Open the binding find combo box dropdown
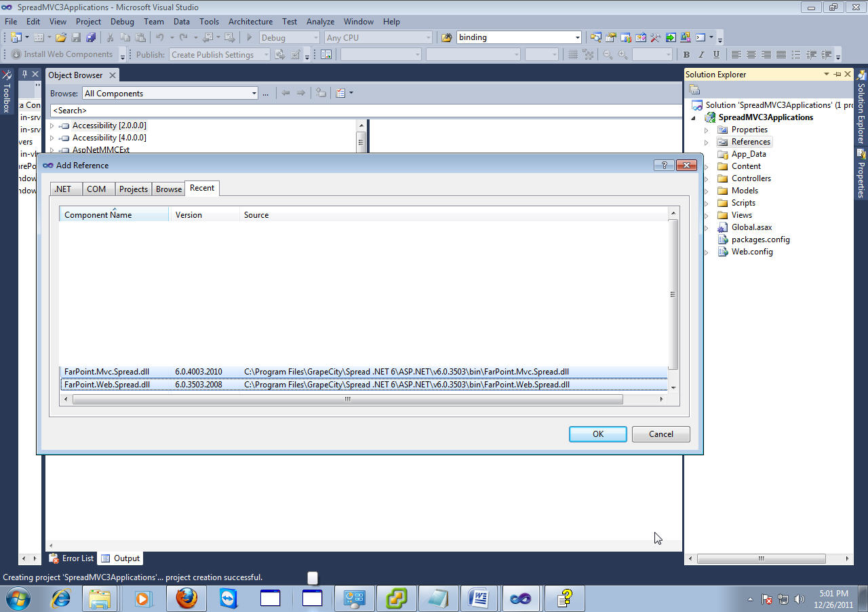868x612 pixels. point(577,38)
